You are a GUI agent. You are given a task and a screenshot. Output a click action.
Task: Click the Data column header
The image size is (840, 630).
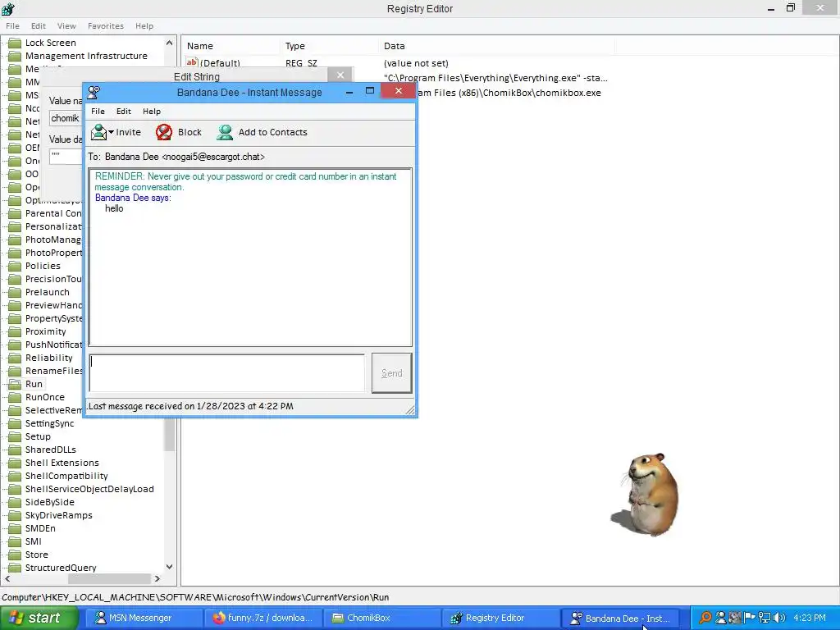click(x=496, y=46)
